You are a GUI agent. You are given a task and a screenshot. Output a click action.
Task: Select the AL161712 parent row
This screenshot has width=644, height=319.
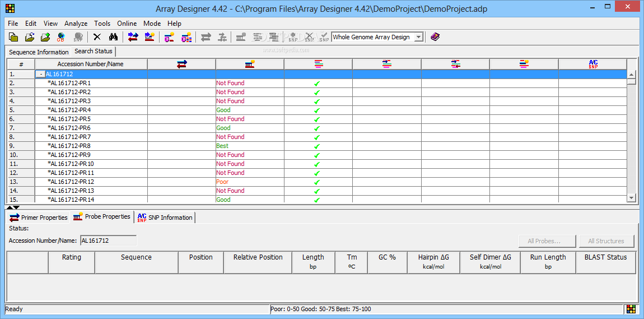317,74
